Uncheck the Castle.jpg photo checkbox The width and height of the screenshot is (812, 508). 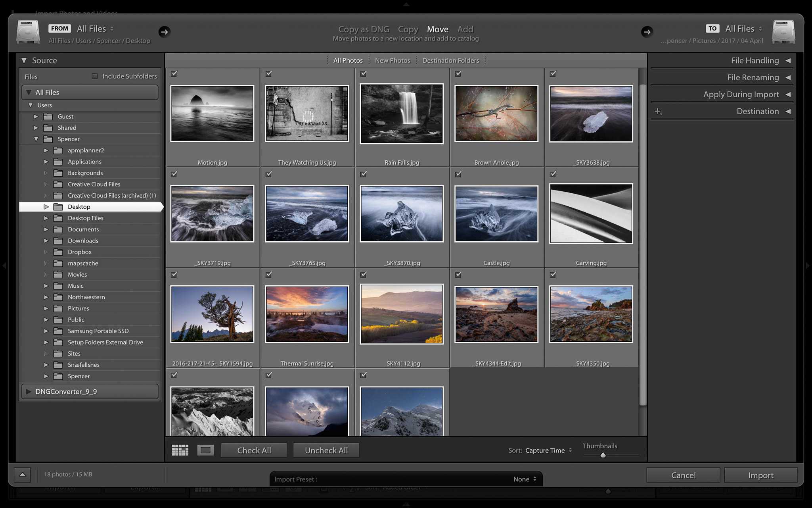pos(458,174)
